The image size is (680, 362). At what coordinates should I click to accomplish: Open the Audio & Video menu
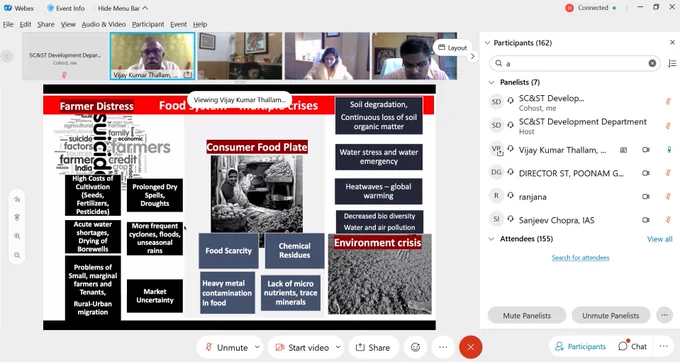(x=104, y=24)
